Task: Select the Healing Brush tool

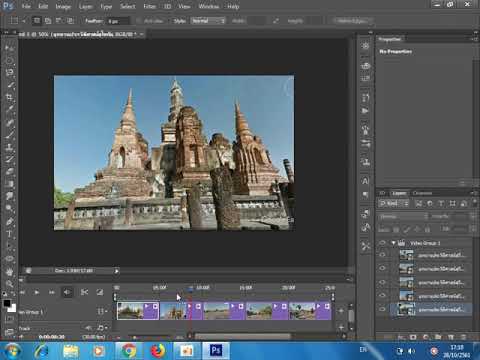Action: 9,122
